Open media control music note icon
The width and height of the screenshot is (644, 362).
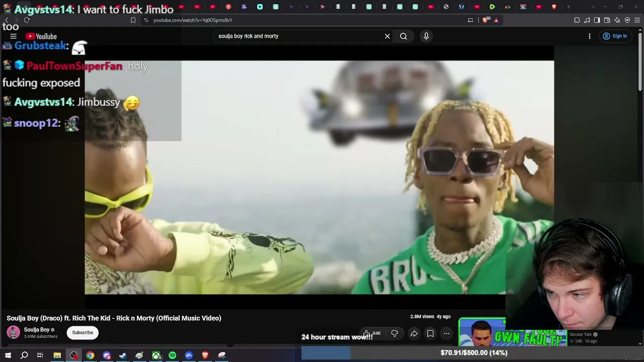pos(587,20)
